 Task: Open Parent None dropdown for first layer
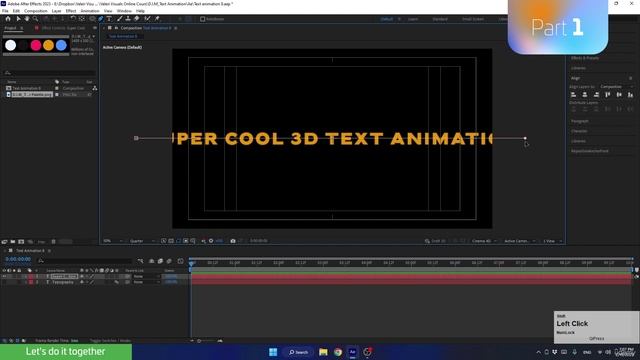click(x=146, y=276)
